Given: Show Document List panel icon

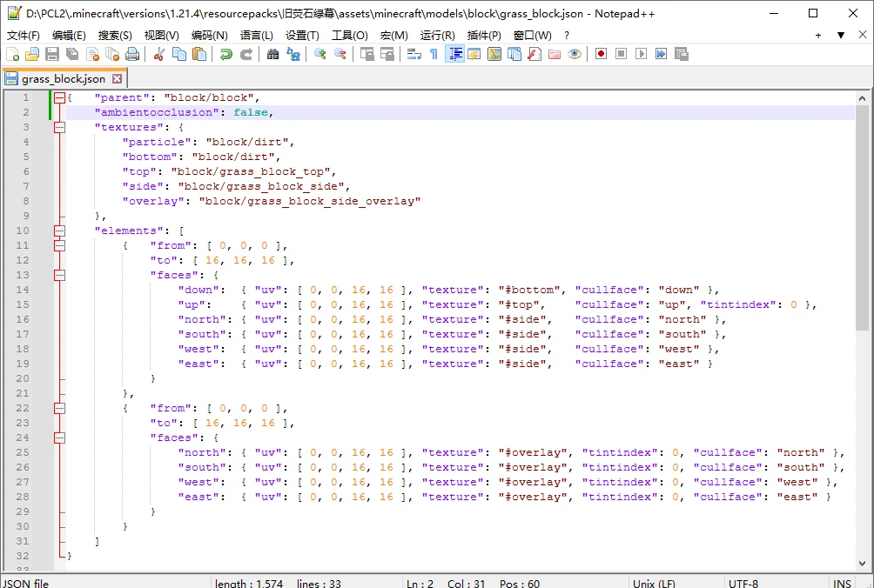Looking at the screenshot, I should pos(514,54).
